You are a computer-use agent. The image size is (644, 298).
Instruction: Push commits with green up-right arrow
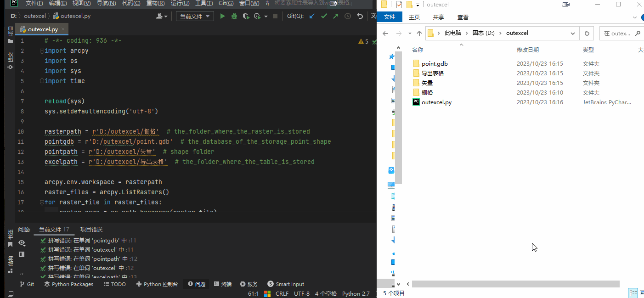[x=336, y=16]
